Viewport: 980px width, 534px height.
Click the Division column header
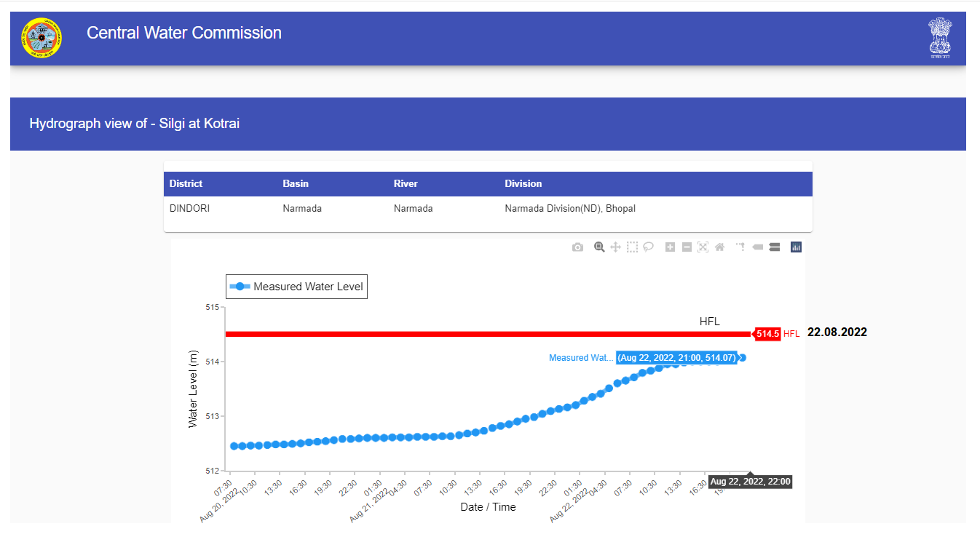523,183
